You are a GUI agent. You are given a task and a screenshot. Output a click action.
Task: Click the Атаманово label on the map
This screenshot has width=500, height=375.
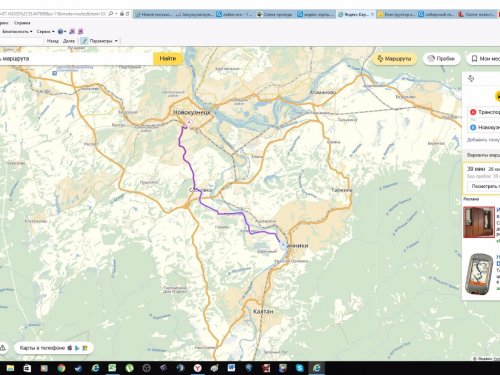pos(323,92)
